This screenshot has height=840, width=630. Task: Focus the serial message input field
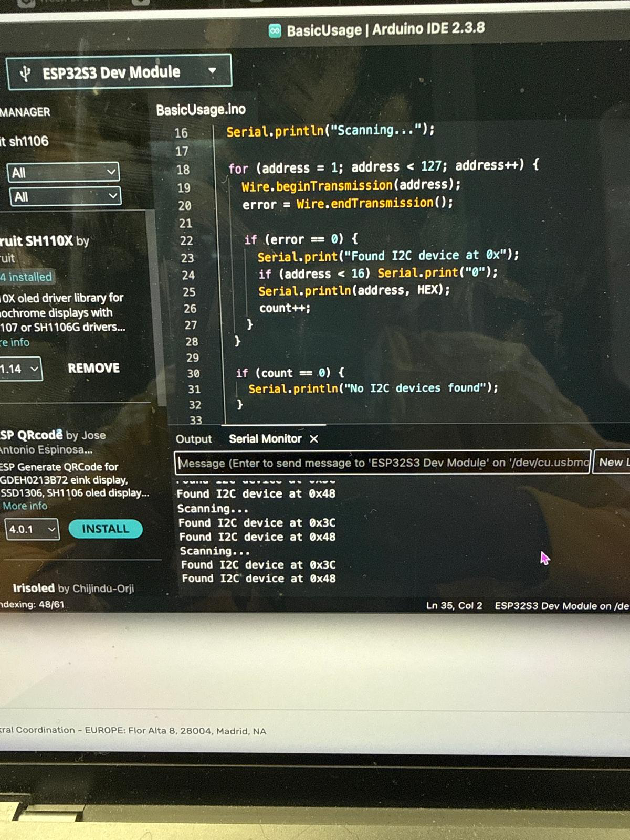coord(383,463)
